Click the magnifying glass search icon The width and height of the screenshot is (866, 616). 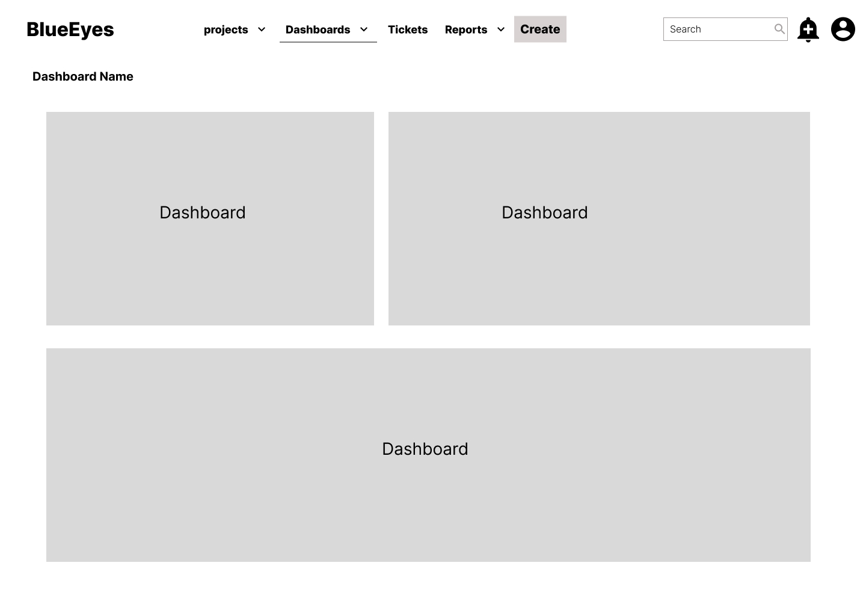click(x=779, y=29)
